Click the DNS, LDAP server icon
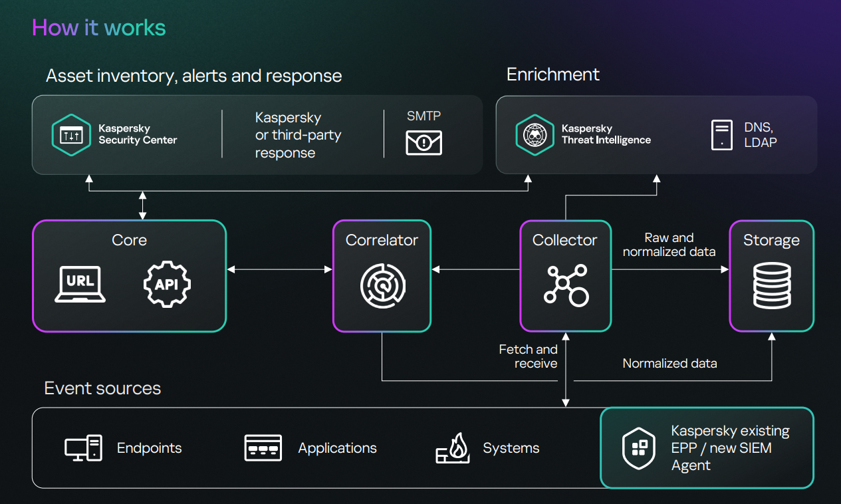The width and height of the screenshot is (841, 504). point(721,135)
